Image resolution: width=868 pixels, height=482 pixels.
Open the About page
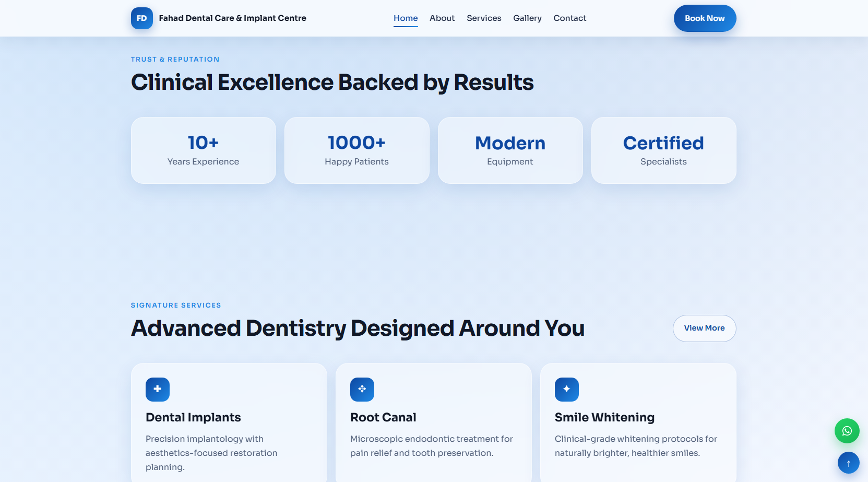tap(442, 18)
